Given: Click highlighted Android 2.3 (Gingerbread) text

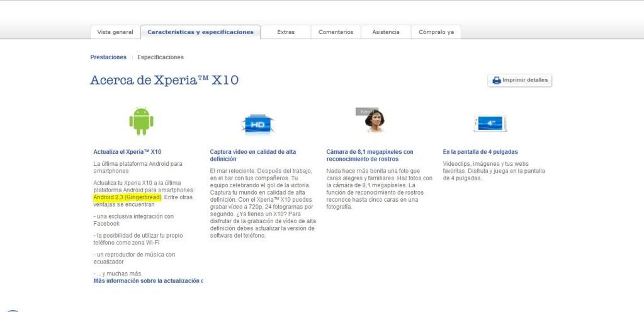Looking at the screenshot, I should tap(128, 197).
